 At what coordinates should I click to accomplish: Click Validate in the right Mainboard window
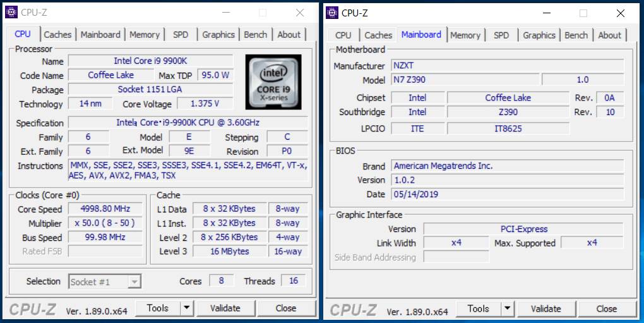[546, 308]
